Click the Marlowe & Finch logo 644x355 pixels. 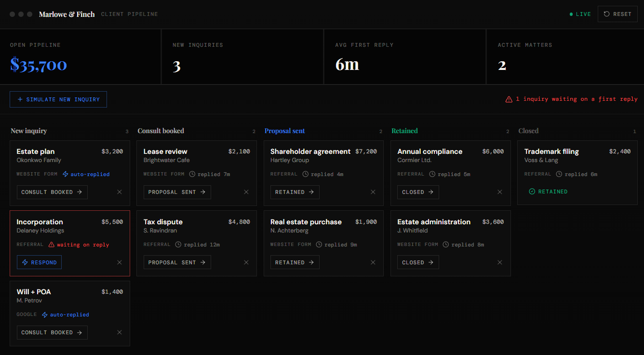pos(67,14)
